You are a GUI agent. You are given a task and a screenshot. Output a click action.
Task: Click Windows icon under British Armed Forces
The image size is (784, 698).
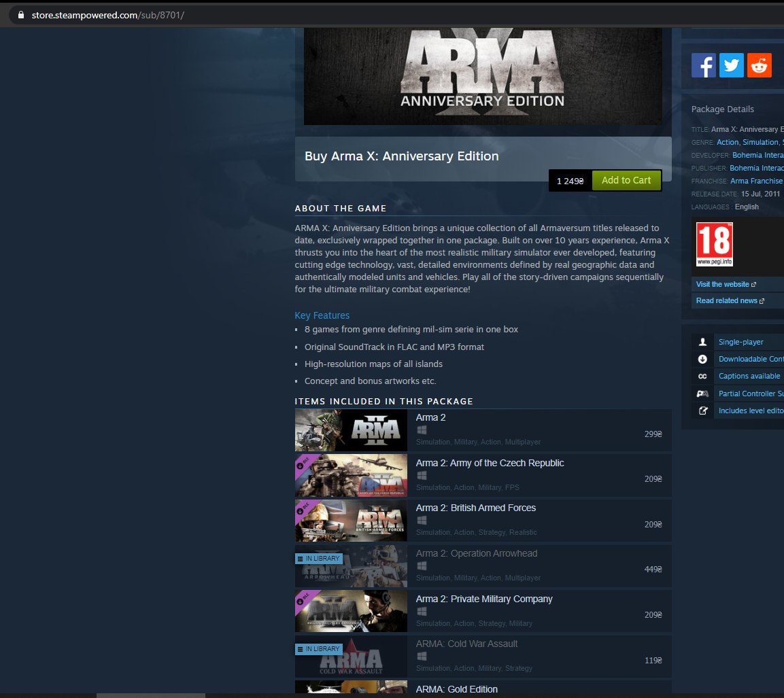[422, 521]
